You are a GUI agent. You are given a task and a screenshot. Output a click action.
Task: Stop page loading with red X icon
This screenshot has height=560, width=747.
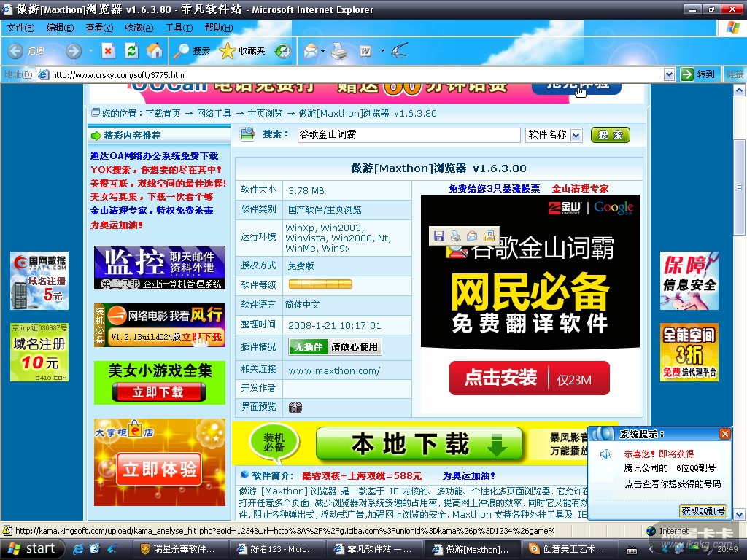(109, 51)
